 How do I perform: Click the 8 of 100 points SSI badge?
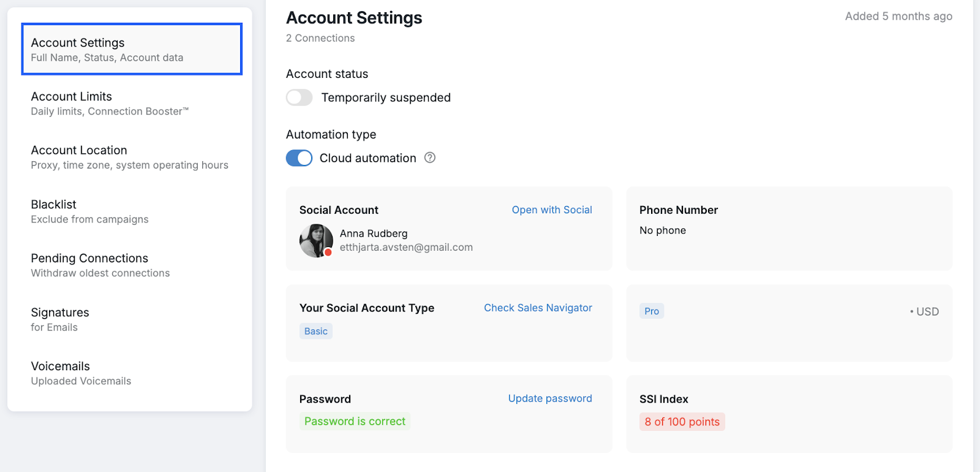click(682, 422)
